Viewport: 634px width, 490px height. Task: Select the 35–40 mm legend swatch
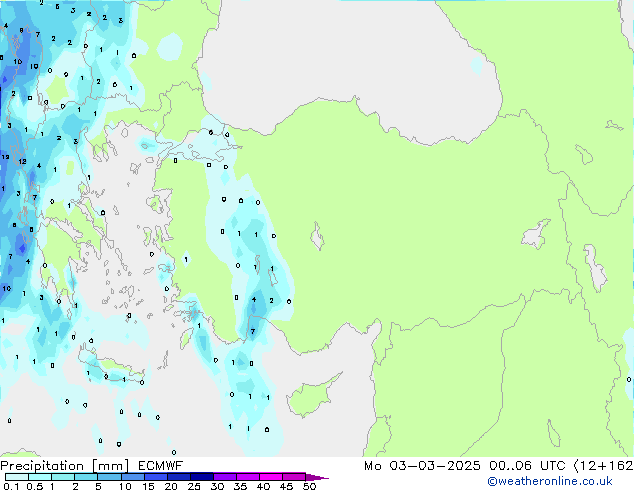pyautogui.click(x=248, y=477)
